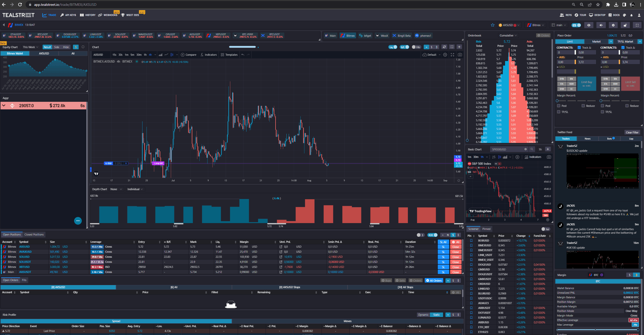The height and width of the screenshot is (335, 644).
Task: Toggle Rel switch in Screener
Action: tap(546, 229)
